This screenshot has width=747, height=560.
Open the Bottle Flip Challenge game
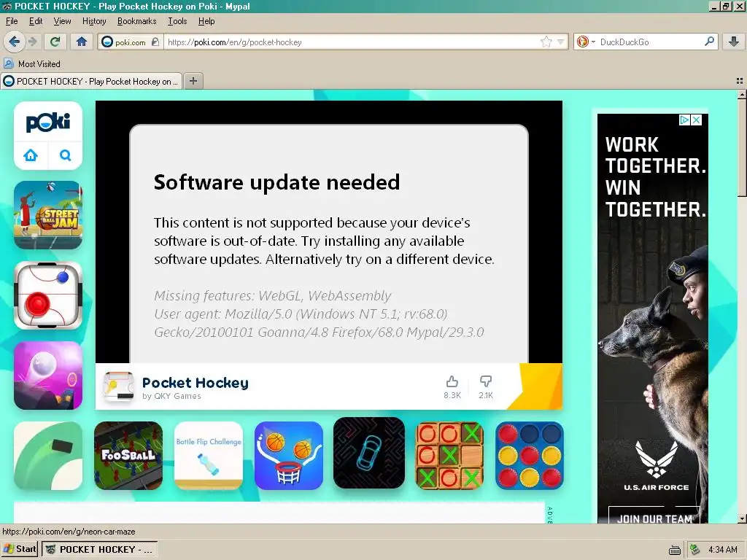tap(209, 456)
